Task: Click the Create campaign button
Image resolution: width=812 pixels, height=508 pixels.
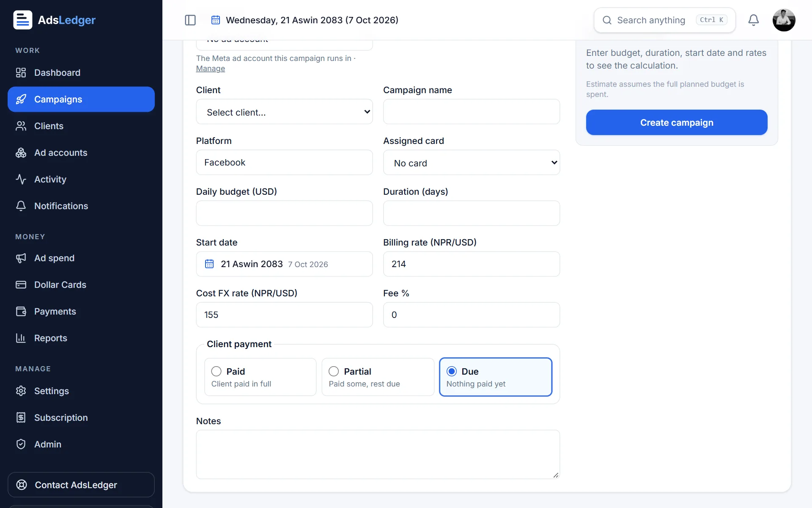Action: click(676, 122)
